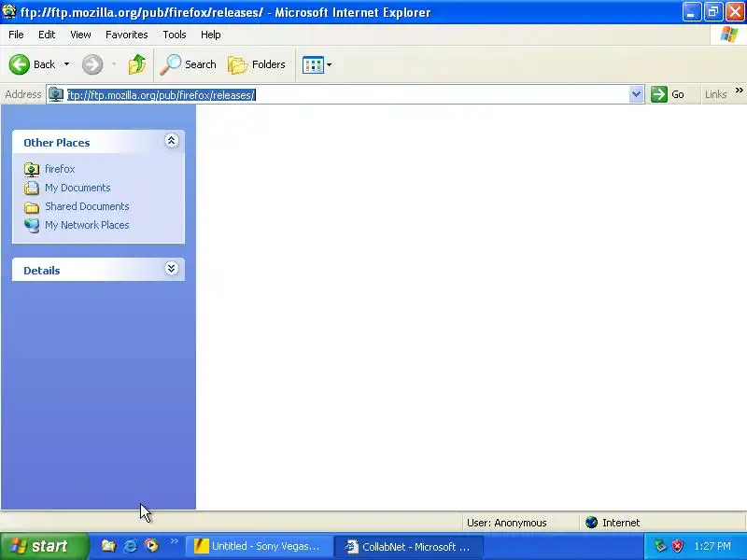Open the My Documents link
Screen dimensions: 747x560
point(78,188)
